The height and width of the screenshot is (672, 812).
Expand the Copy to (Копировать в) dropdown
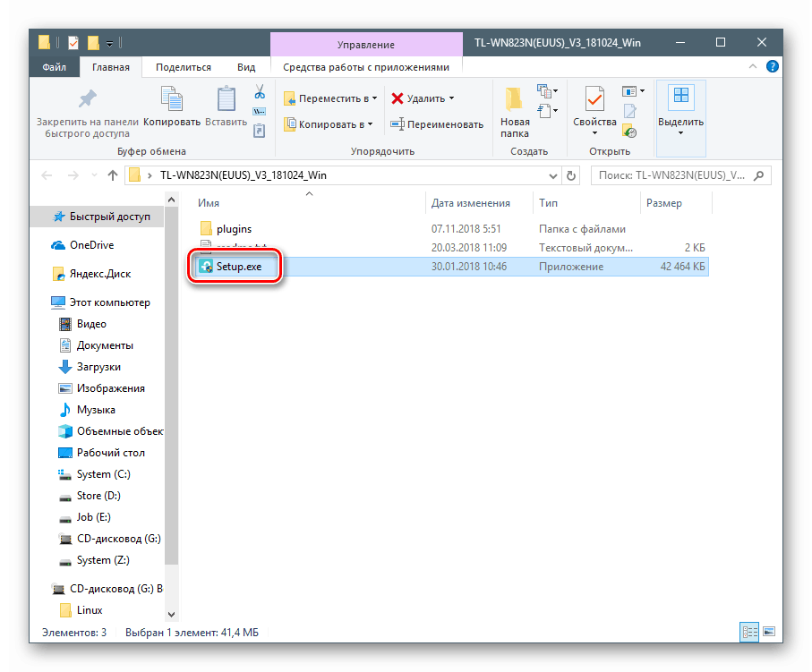(x=370, y=124)
